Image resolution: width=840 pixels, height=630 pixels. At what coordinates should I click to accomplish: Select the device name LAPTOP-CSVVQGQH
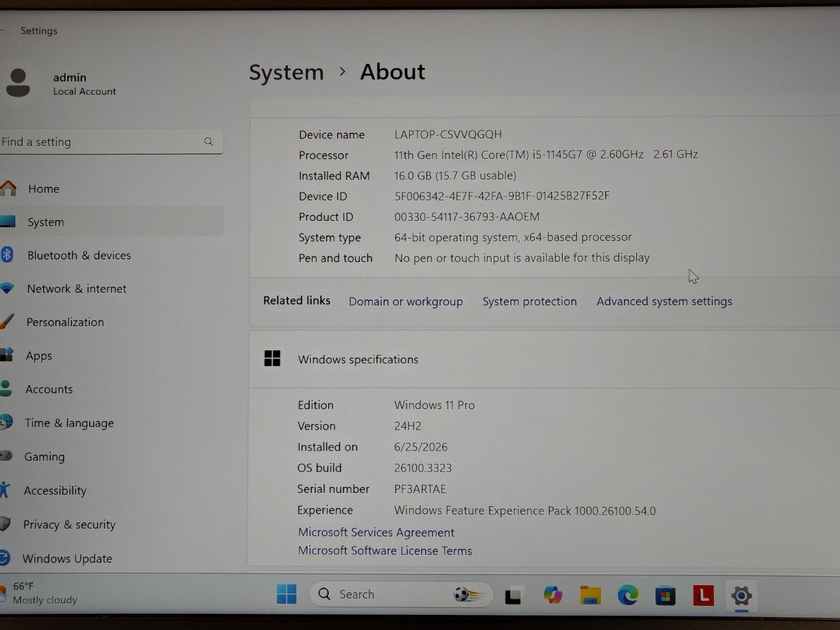(x=448, y=134)
